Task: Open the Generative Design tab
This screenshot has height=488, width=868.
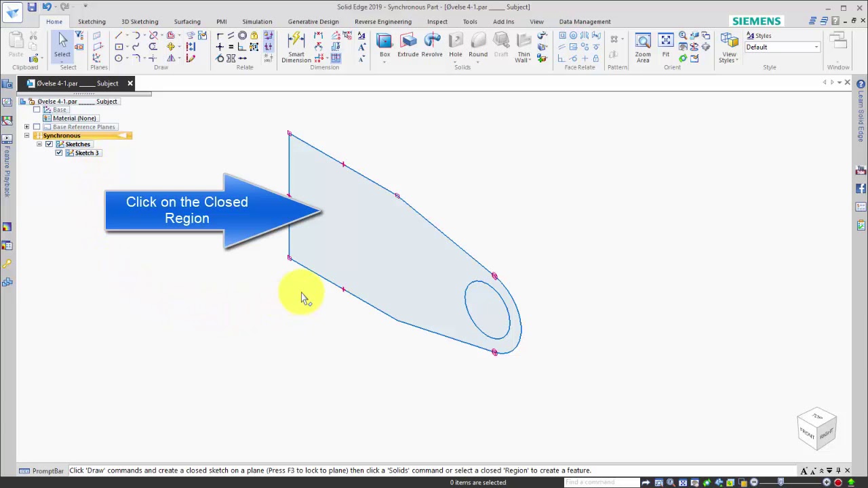Action: 313,22
